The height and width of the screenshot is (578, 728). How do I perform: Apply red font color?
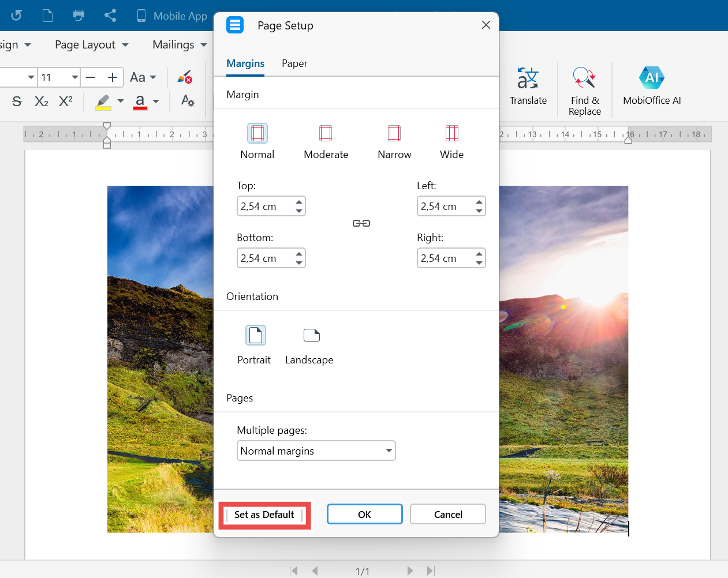click(140, 102)
